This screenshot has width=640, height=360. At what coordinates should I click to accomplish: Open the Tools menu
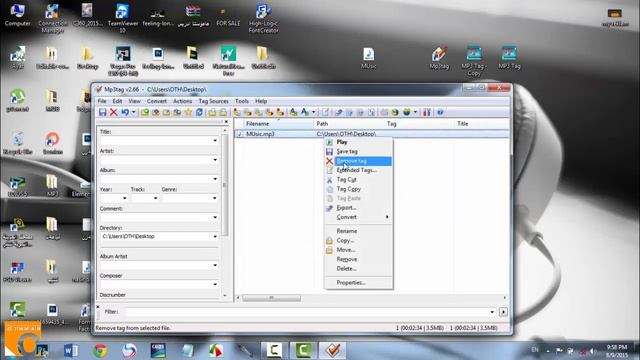point(242,101)
